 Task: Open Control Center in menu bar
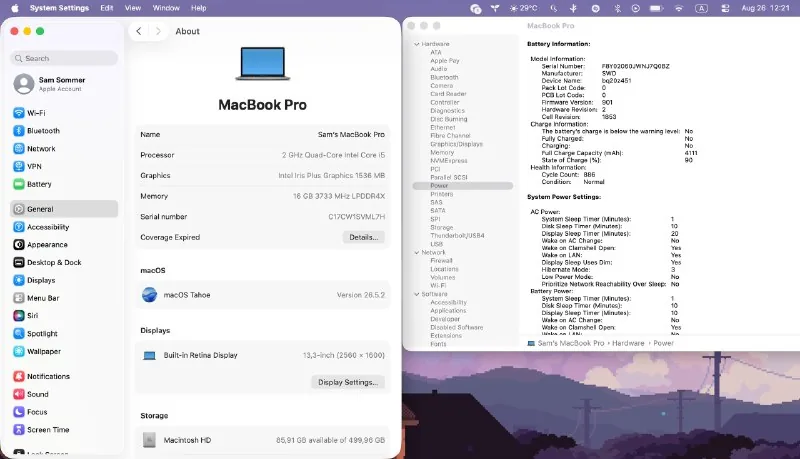725,8
